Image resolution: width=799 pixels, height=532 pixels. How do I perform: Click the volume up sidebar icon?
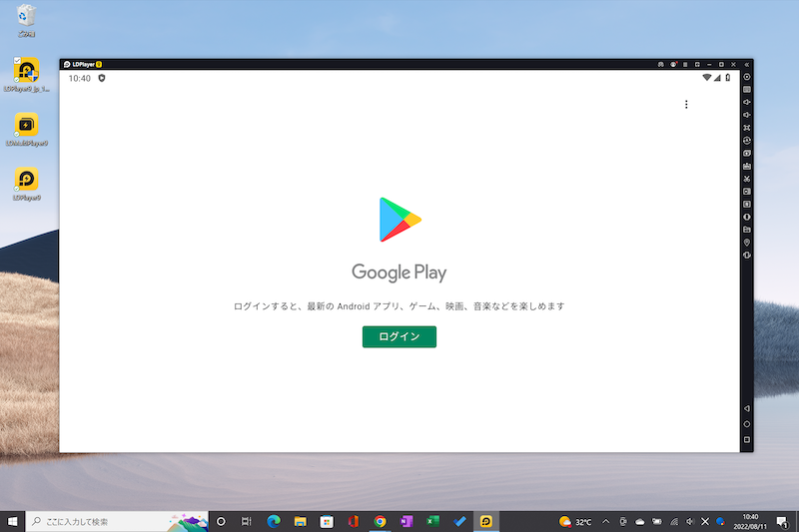747,102
